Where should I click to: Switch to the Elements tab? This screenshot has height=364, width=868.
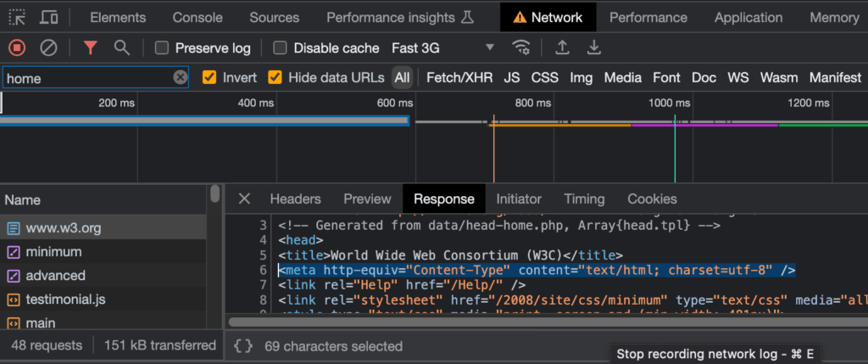click(118, 17)
